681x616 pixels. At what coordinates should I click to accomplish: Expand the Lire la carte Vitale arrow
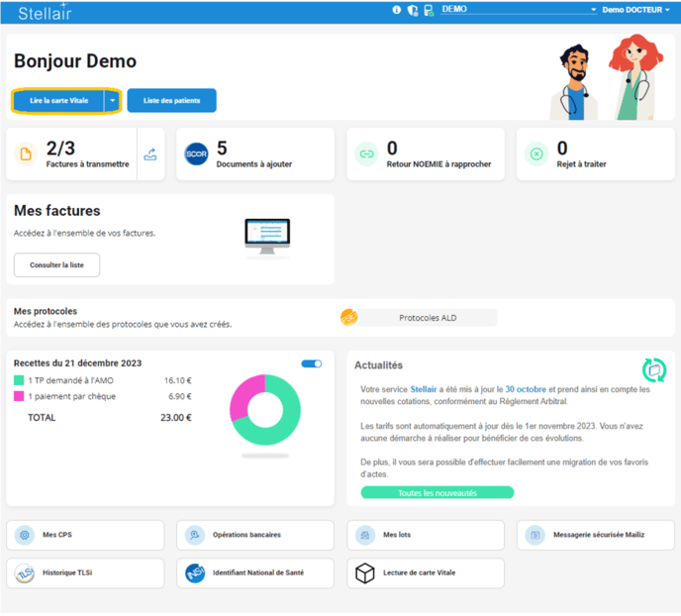click(x=113, y=100)
